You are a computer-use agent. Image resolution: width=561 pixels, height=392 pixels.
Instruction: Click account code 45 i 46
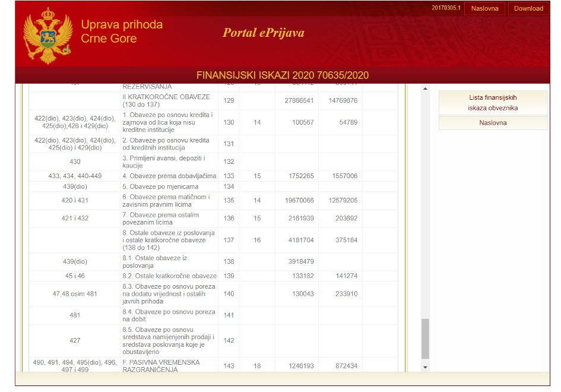click(x=75, y=276)
